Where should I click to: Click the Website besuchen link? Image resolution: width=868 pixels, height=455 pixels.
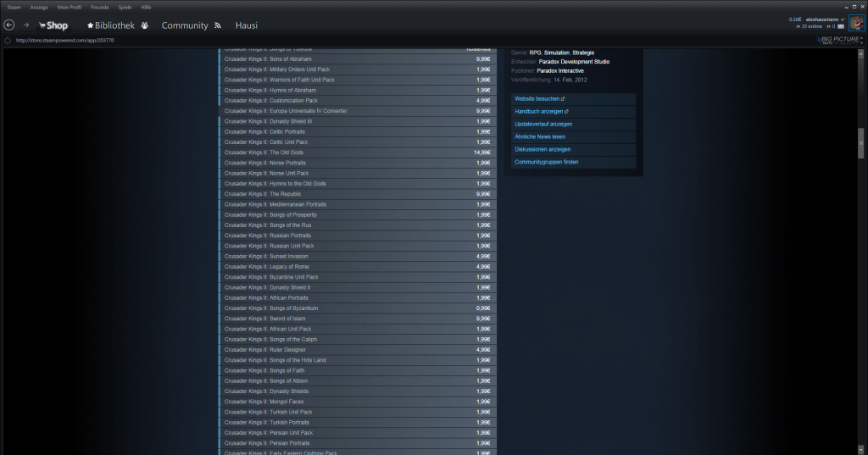[539, 99]
